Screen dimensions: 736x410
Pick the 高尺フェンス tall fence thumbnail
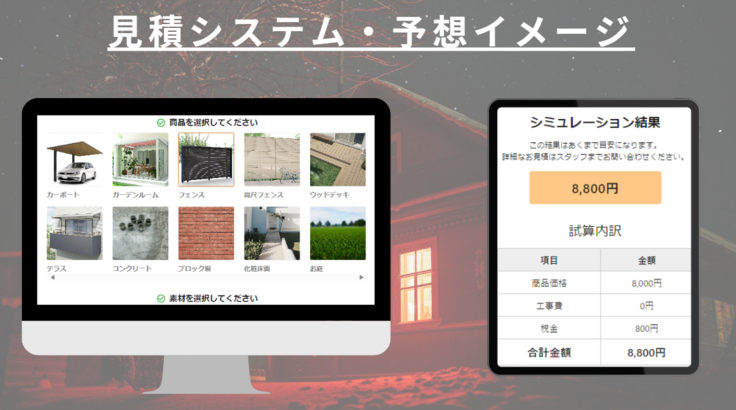coord(271,160)
